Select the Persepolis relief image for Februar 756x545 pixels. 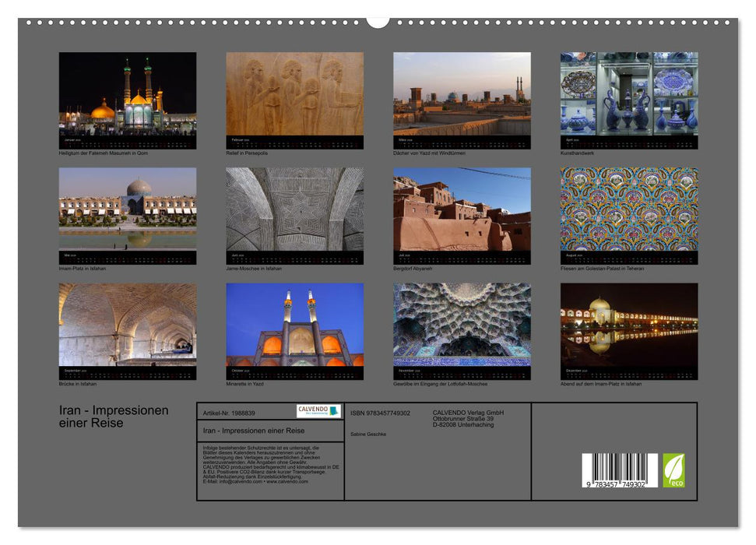pyautogui.click(x=296, y=97)
